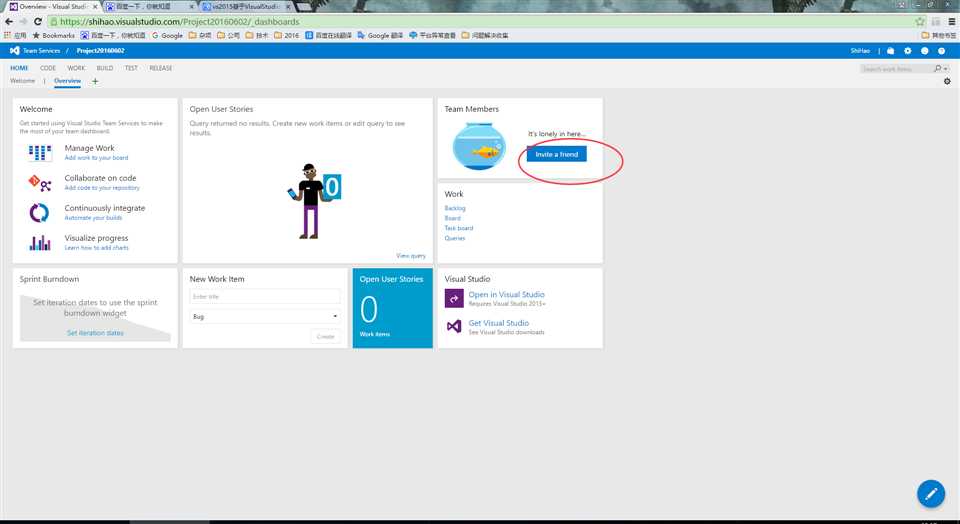Expand the search options dropdown arrow
Image resolution: width=960 pixels, height=524 pixels.
(x=947, y=69)
